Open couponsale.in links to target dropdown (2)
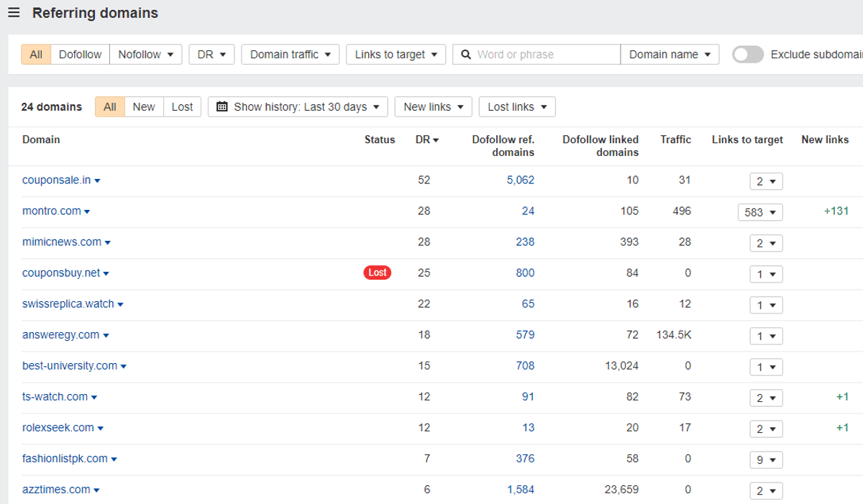The image size is (863, 504). click(x=766, y=181)
